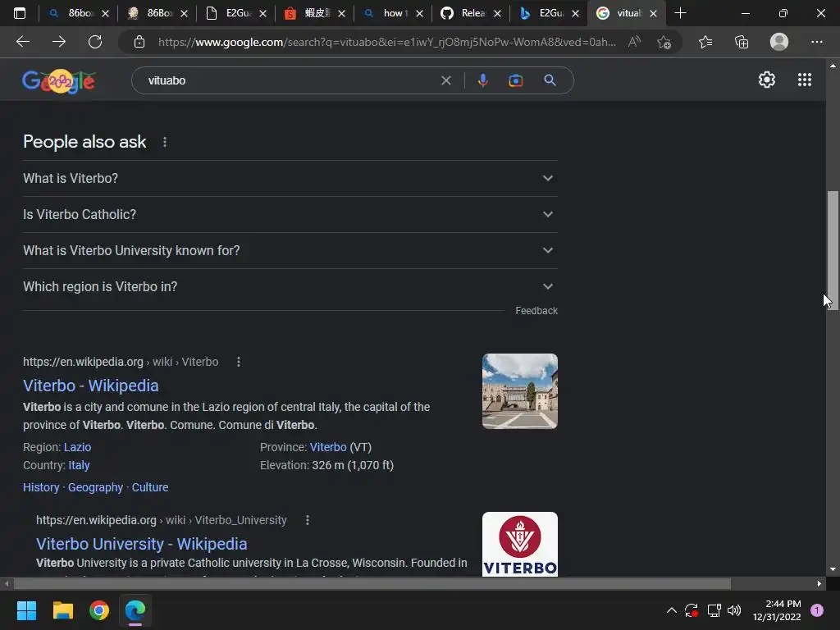The width and height of the screenshot is (840, 630).
Task: Open Google quick settings gear
Action: click(x=767, y=80)
